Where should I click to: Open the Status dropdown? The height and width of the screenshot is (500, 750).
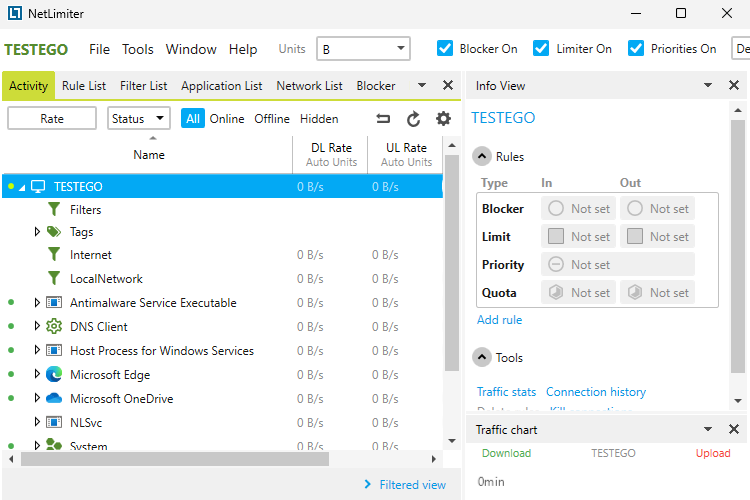click(x=139, y=118)
